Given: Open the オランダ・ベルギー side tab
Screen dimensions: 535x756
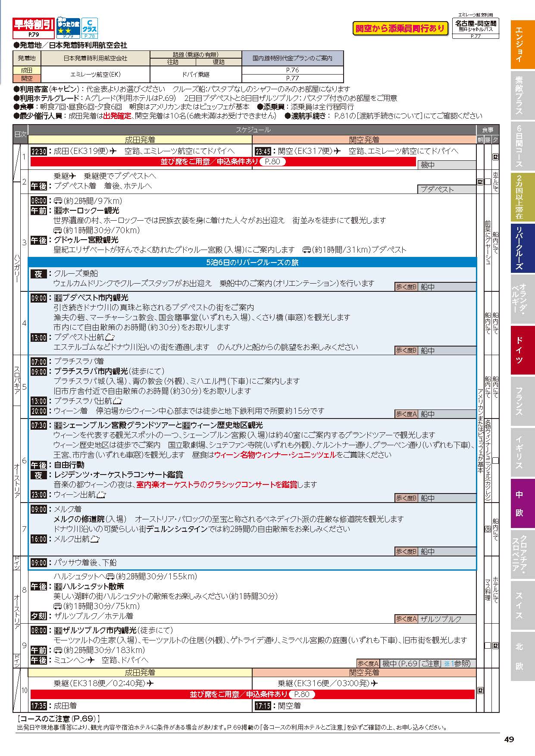Looking at the screenshot, I should click(522, 299).
